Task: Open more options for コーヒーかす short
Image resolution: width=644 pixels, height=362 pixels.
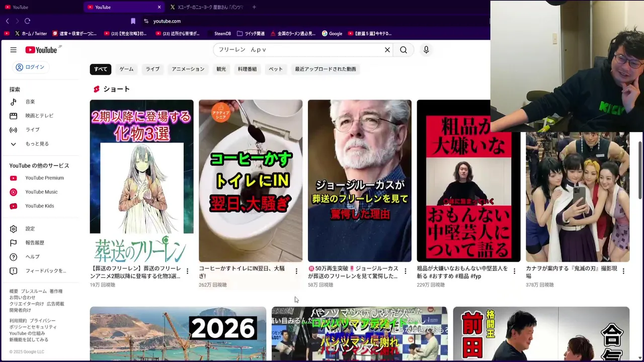Action: tap(296, 271)
